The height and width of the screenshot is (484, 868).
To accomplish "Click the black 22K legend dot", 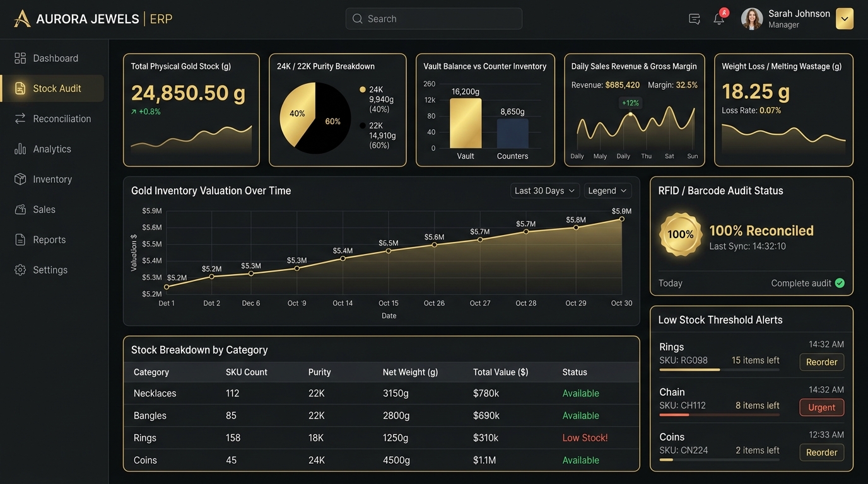I will point(363,125).
